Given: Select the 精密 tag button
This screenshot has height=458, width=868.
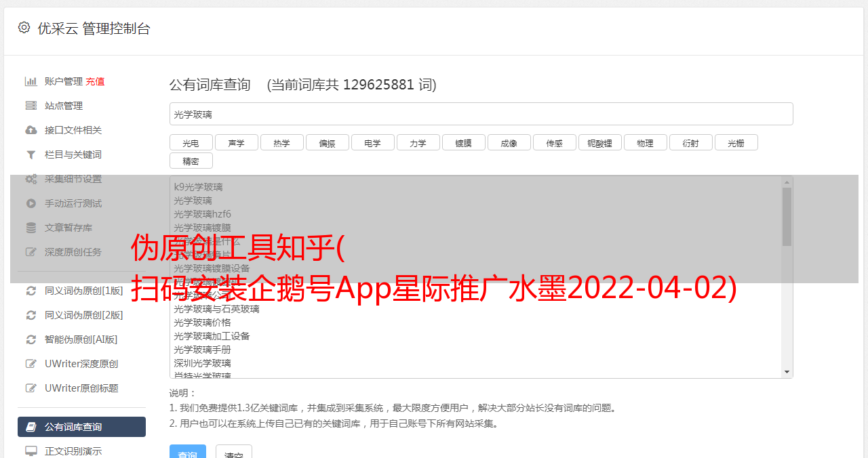Looking at the screenshot, I should point(191,161).
